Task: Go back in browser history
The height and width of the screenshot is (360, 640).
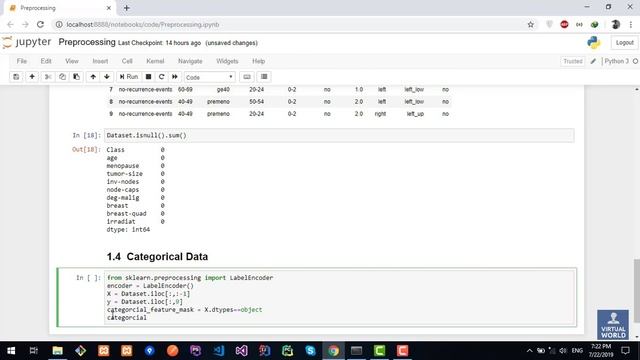Action: (x=11, y=24)
